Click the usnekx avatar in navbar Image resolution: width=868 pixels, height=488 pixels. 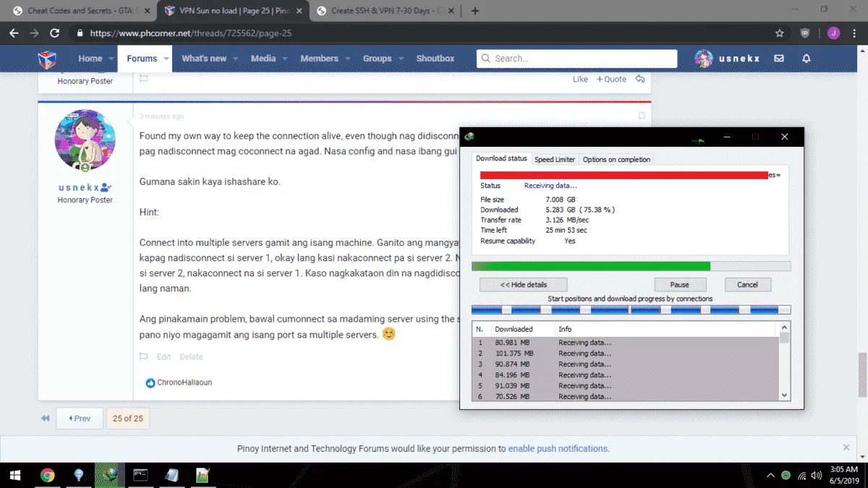[x=704, y=59]
